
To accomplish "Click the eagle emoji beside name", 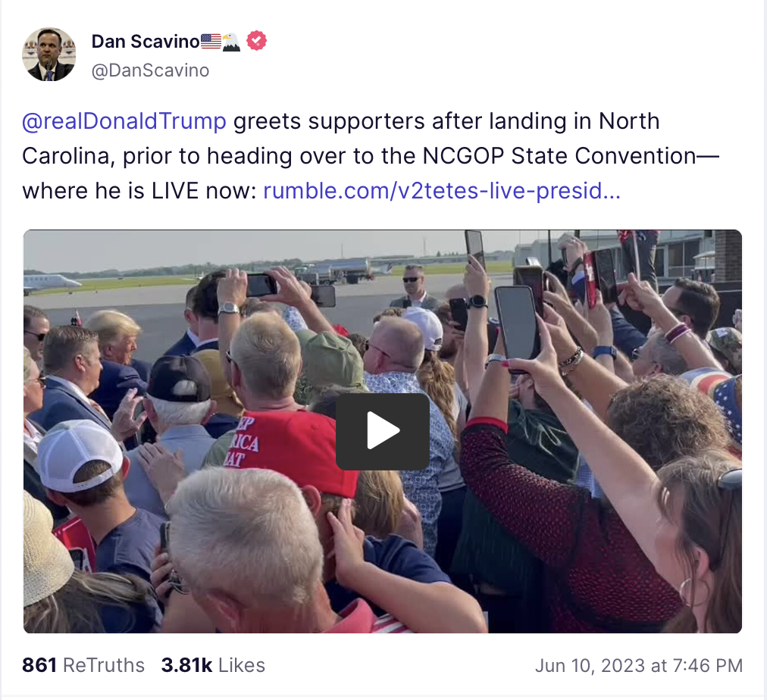I will click(232, 42).
